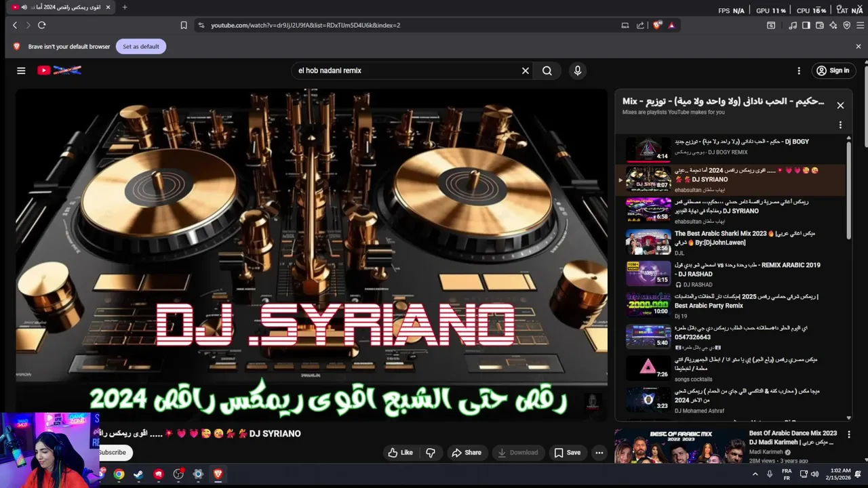Go forward in the browser
Image resolution: width=868 pixels, height=488 pixels.
[x=28, y=25]
